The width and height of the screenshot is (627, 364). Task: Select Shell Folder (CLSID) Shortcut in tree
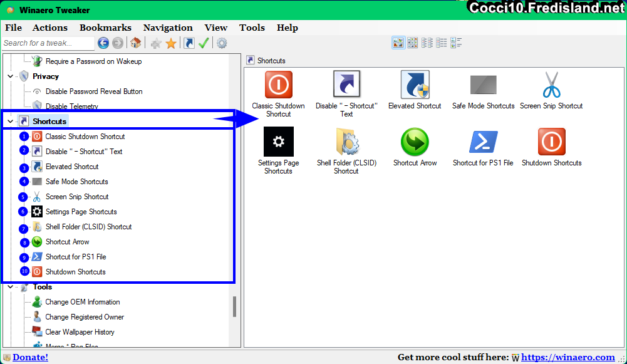tap(88, 227)
